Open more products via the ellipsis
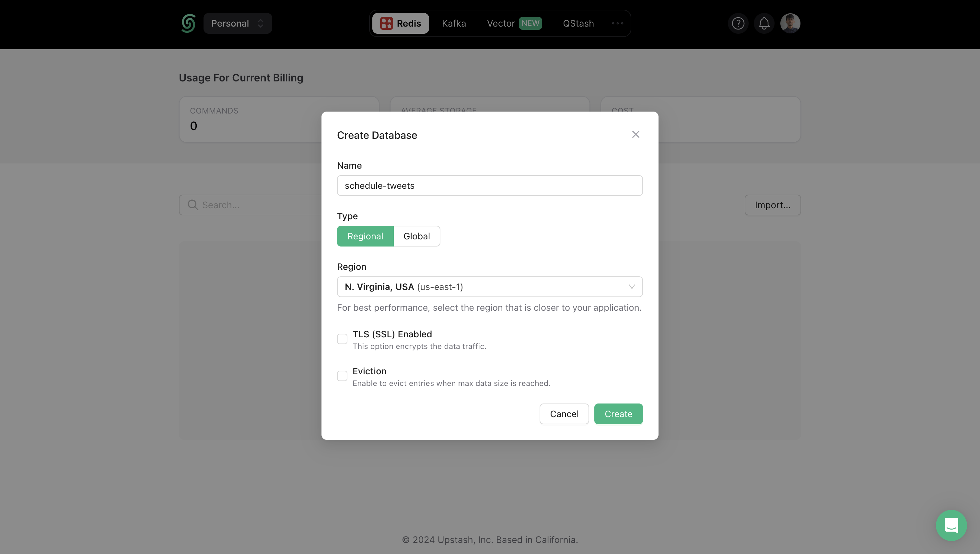This screenshot has height=554, width=980. [617, 23]
